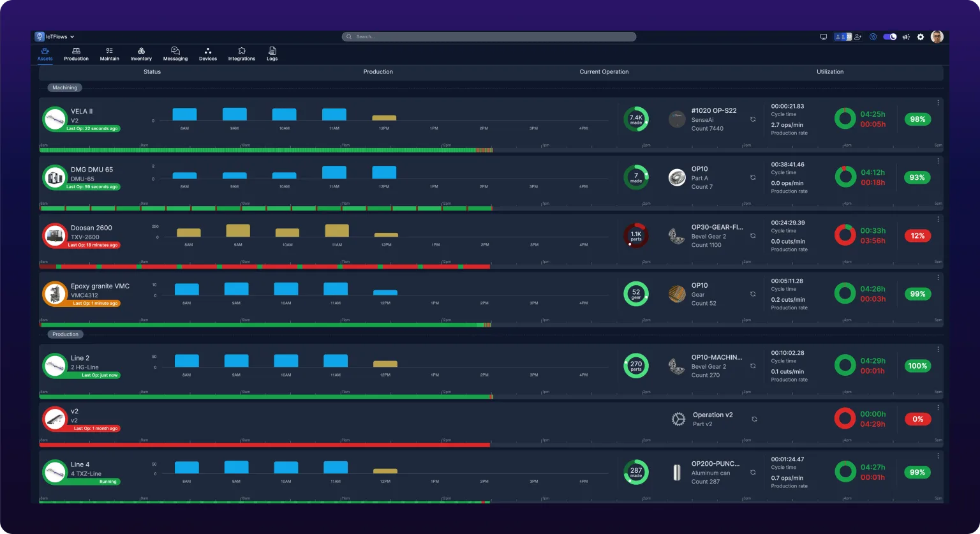This screenshot has height=534, width=980.
Task: Open the three-dot menu for DMG DMU 65
Action: 938,161
